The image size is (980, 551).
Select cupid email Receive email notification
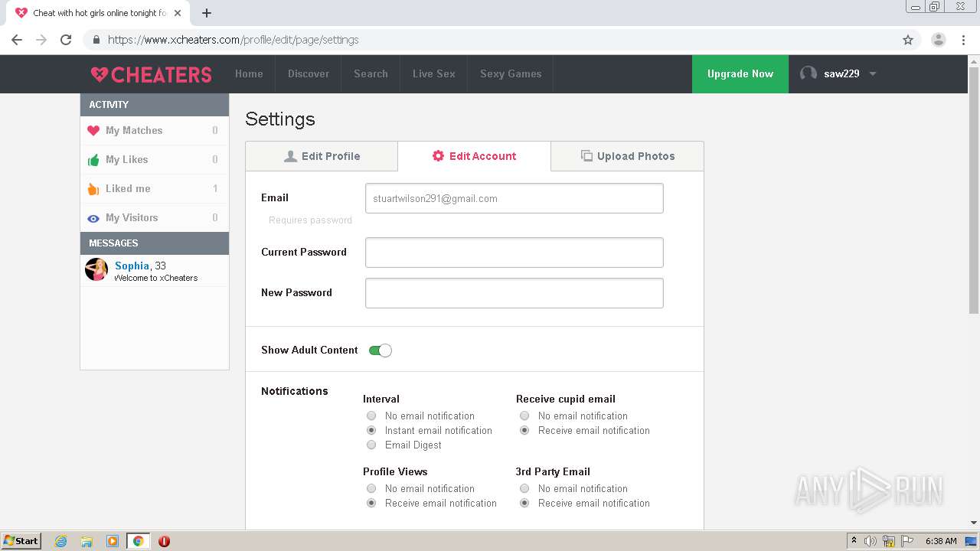[524, 430]
